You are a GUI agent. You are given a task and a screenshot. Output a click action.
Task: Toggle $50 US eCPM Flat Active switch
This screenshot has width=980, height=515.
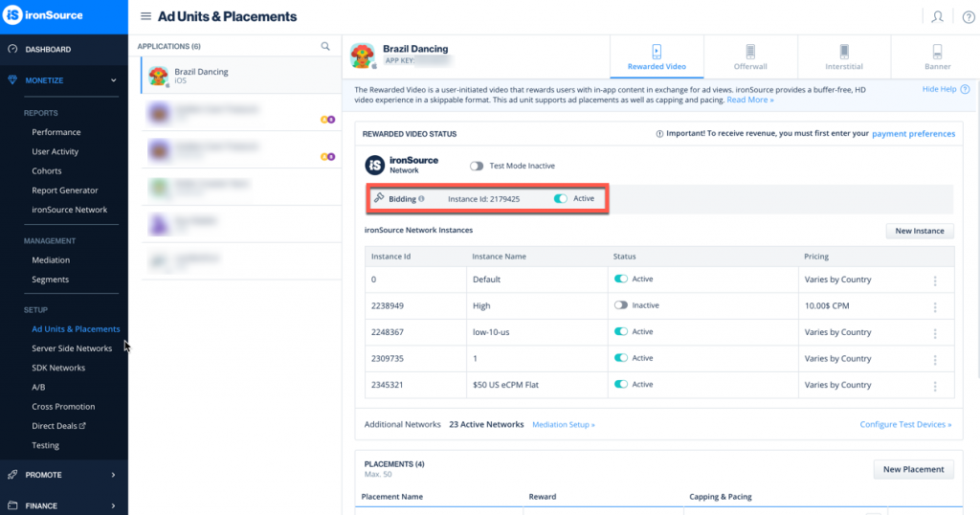tap(620, 384)
